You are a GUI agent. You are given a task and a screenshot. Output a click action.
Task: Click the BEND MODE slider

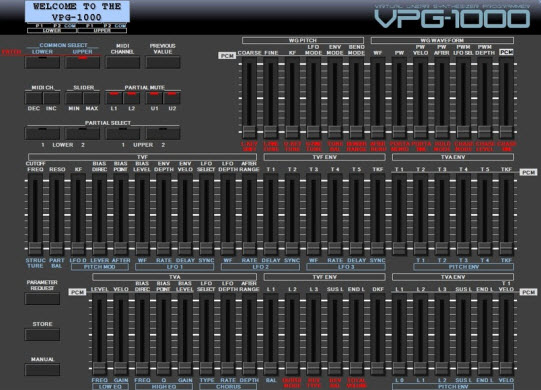pos(356,98)
